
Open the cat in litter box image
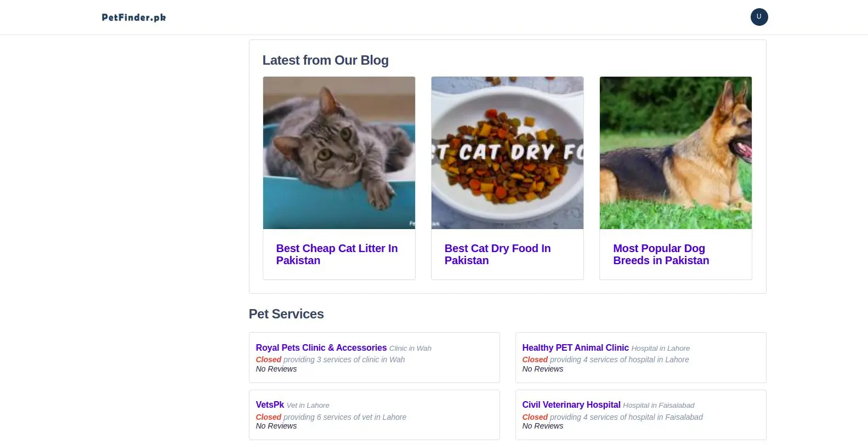tap(339, 152)
